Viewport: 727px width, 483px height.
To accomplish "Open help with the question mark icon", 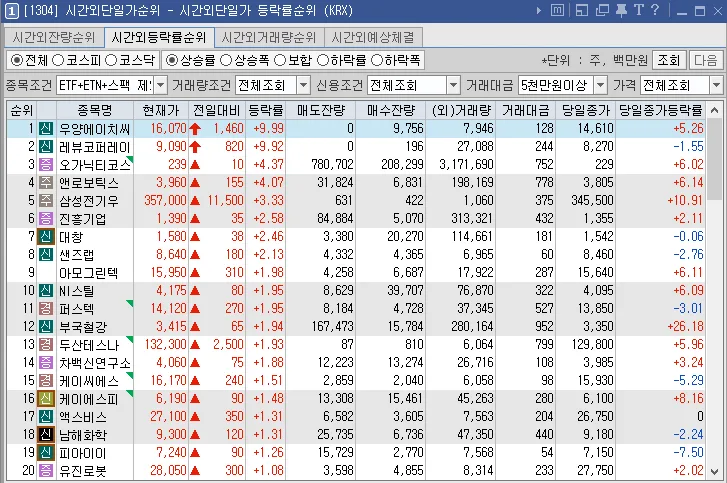I will point(655,10).
